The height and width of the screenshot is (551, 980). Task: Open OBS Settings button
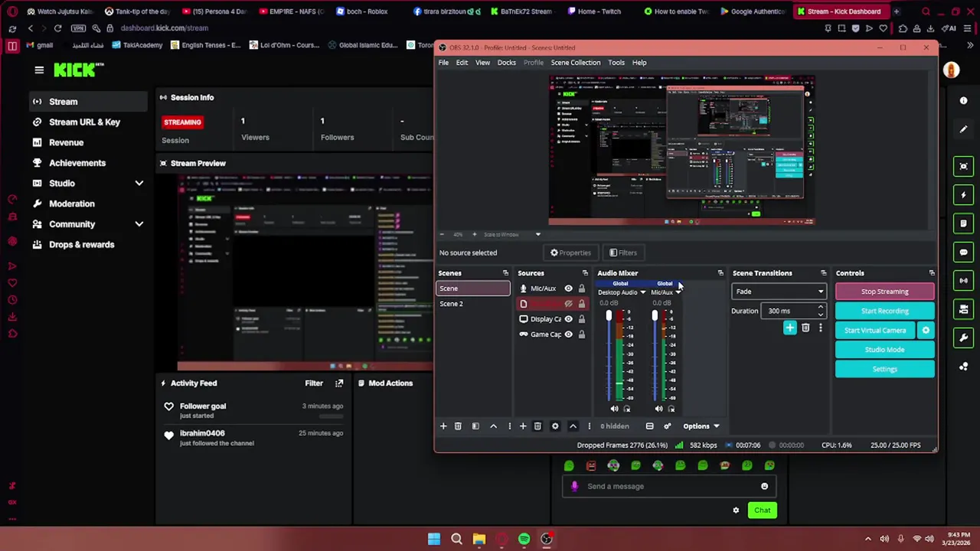pyautogui.click(x=884, y=370)
